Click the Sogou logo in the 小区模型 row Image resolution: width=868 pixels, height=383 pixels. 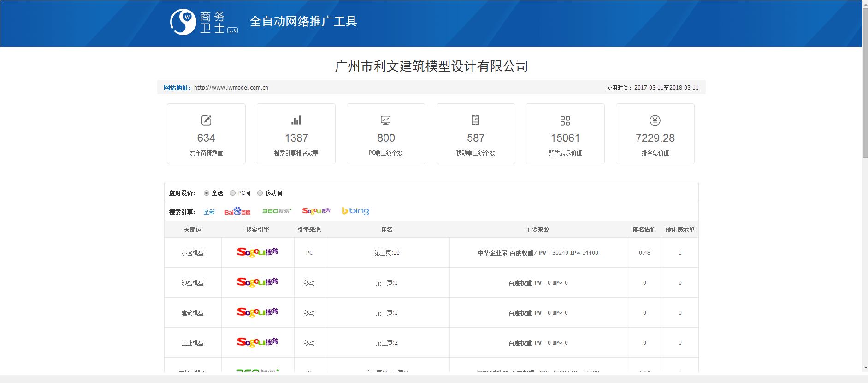pos(258,252)
